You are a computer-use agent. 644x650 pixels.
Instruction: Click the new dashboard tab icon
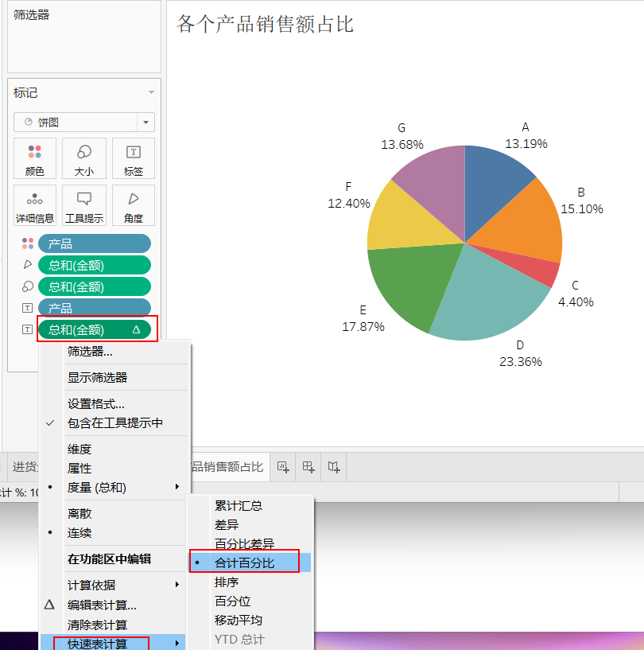click(308, 467)
